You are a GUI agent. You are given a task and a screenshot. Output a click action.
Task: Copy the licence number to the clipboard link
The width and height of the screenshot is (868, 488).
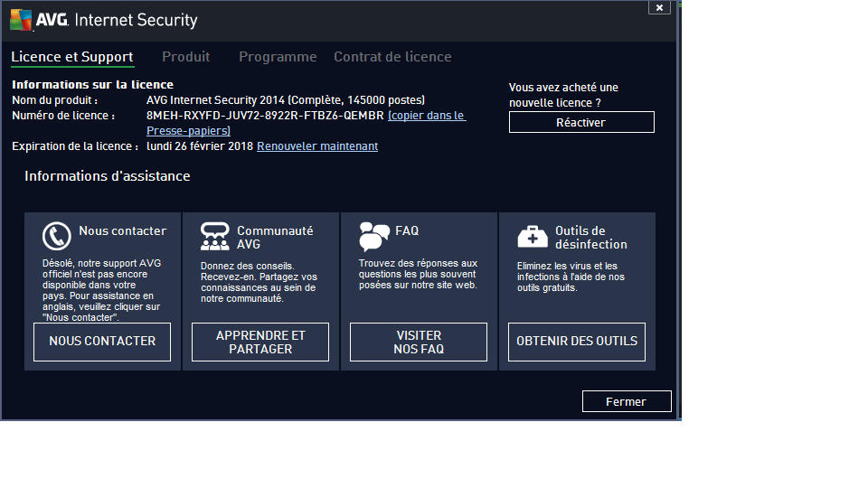click(426, 116)
